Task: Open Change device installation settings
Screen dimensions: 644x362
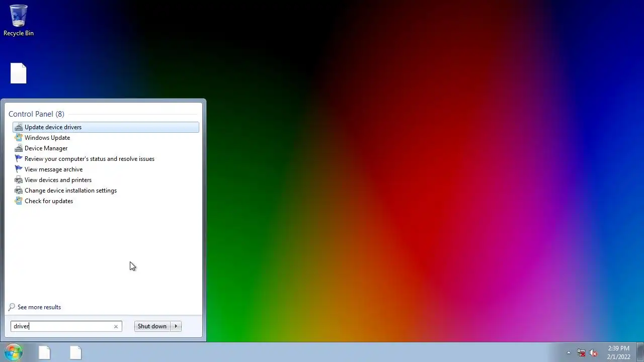Action: tap(106, 191)
